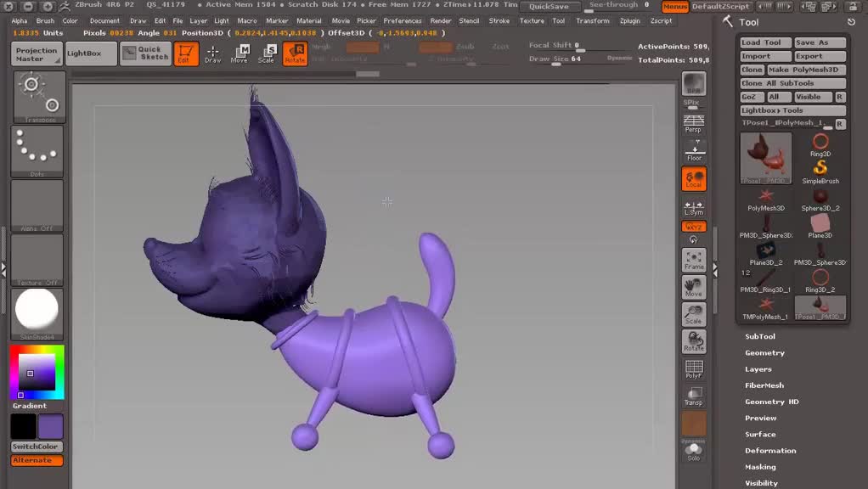Select the Plane3D tool

pos(820,226)
